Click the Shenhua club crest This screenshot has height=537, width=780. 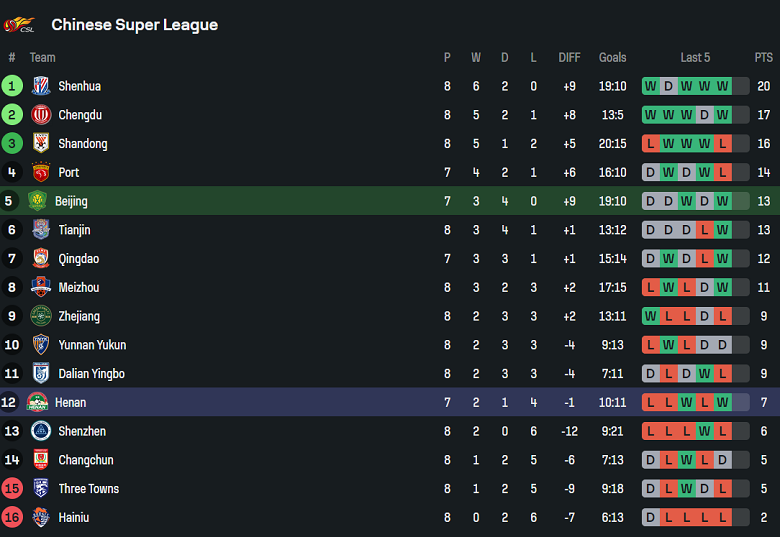(x=41, y=86)
